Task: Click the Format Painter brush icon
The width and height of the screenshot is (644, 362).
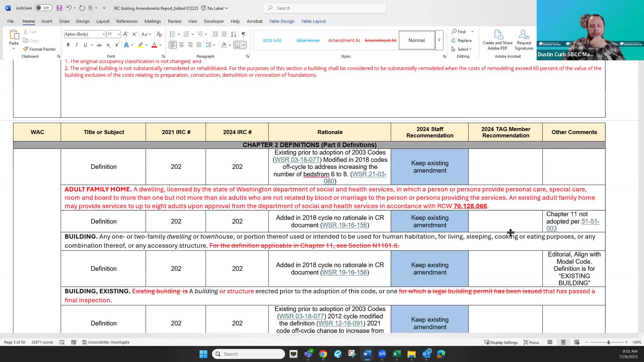Action: (26, 49)
